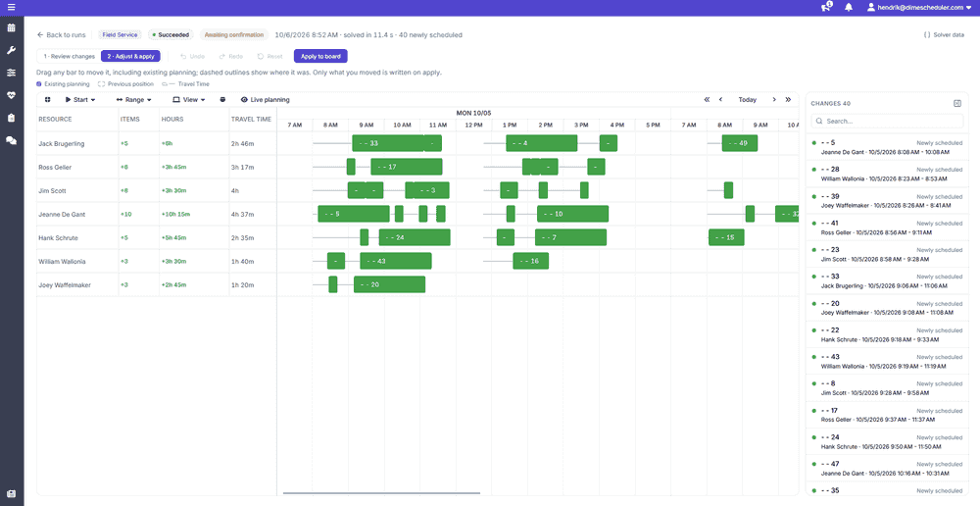The width and height of the screenshot is (980, 506).
Task: Open the View dropdown
Action: click(x=189, y=99)
